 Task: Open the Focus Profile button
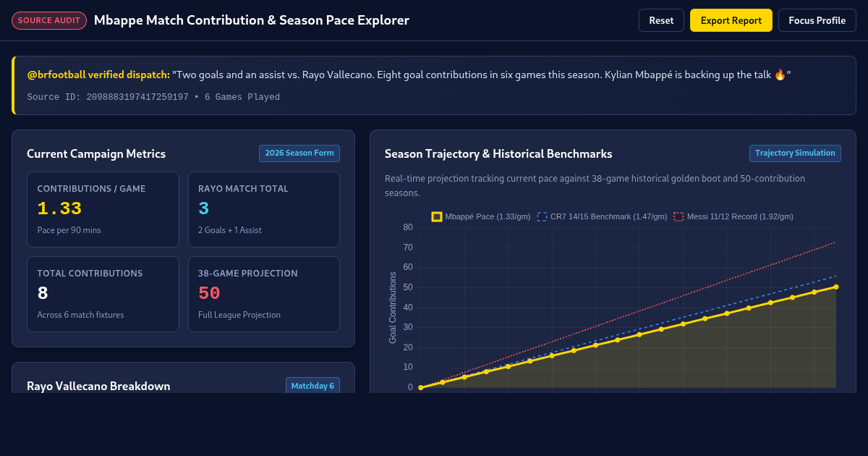[817, 20]
